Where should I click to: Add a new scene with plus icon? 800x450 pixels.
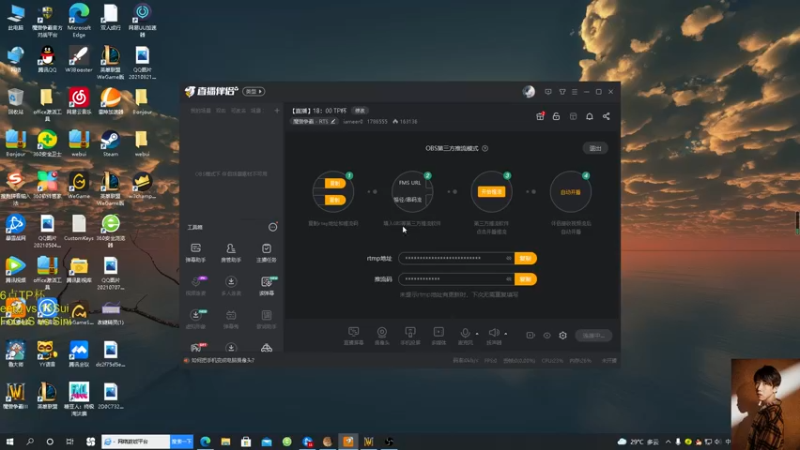tap(277, 111)
